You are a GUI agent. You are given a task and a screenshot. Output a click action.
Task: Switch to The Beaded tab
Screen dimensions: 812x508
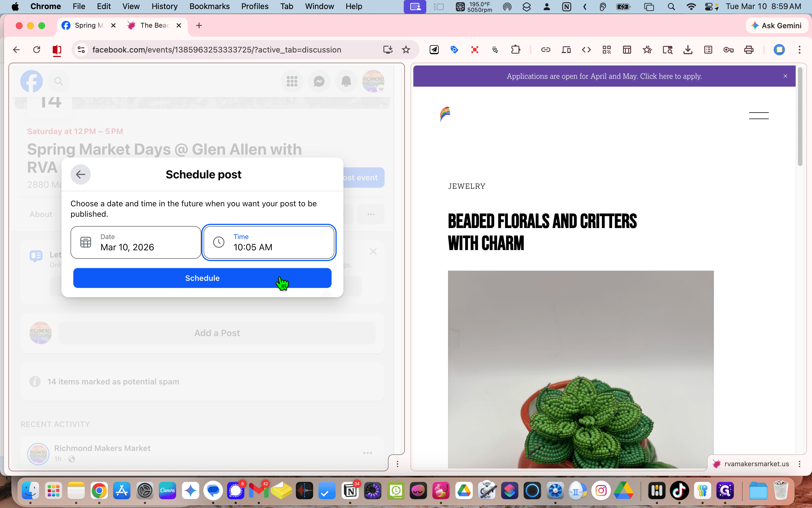(155, 25)
